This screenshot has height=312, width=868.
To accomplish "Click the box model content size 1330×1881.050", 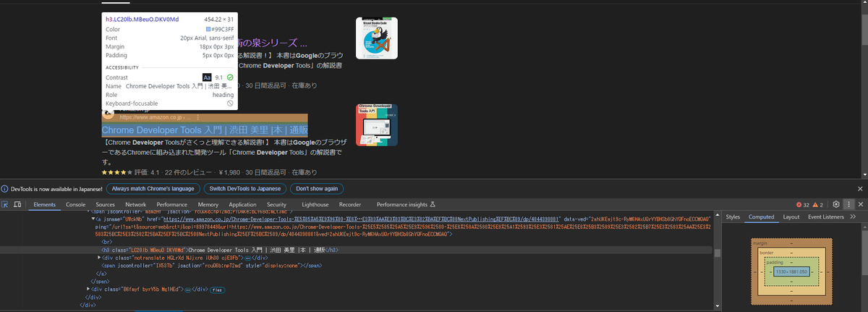I will tap(793, 271).
